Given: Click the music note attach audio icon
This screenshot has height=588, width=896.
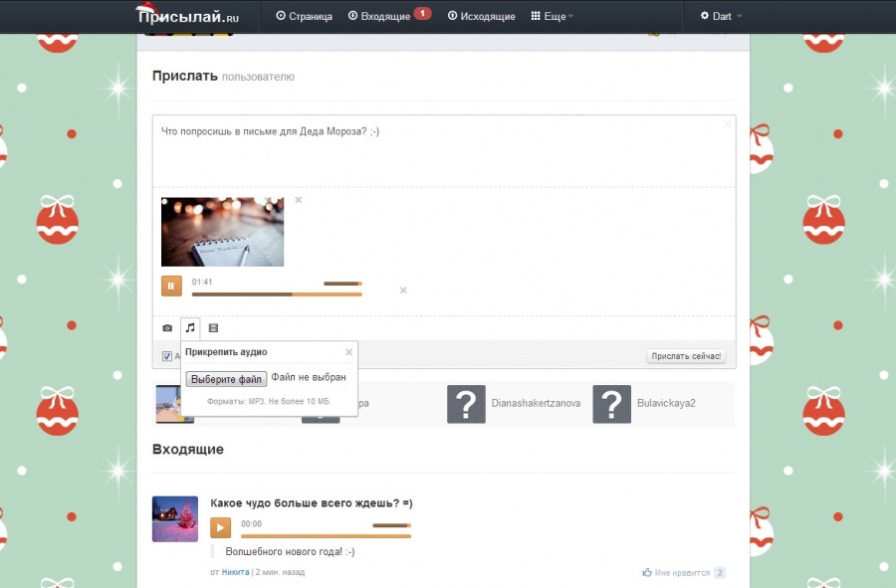Looking at the screenshot, I should coord(190,327).
